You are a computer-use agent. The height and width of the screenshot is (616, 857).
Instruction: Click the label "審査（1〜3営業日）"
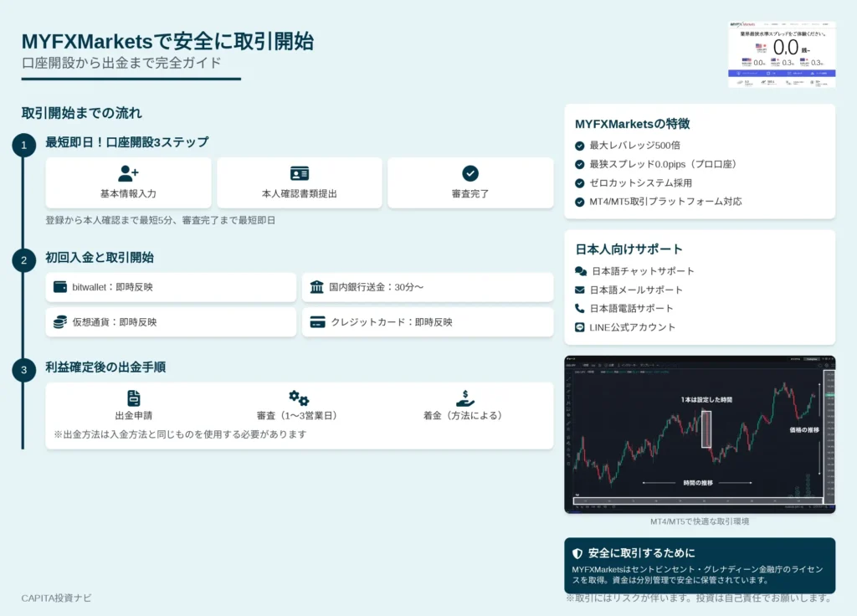299,415
